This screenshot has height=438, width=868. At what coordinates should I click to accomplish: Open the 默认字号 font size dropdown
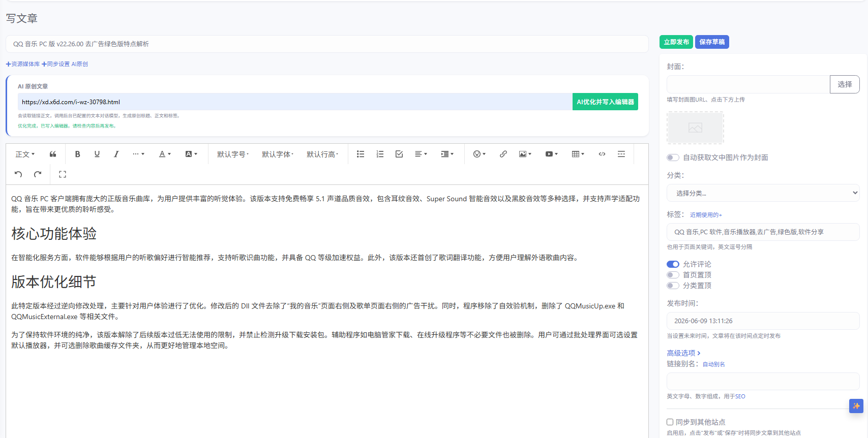click(x=233, y=154)
